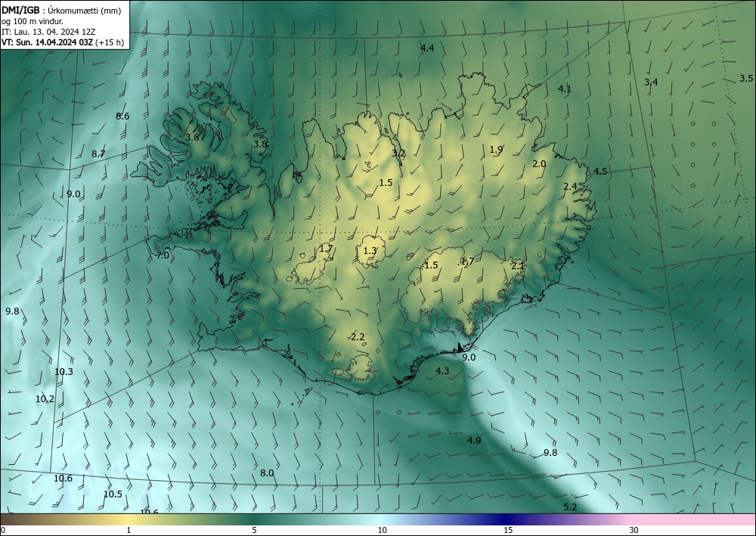Click the 'IT: Lau. 13. 04. 2024 12Z' line
The width and height of the screenshot is (756, 536).
click(48, 32)
